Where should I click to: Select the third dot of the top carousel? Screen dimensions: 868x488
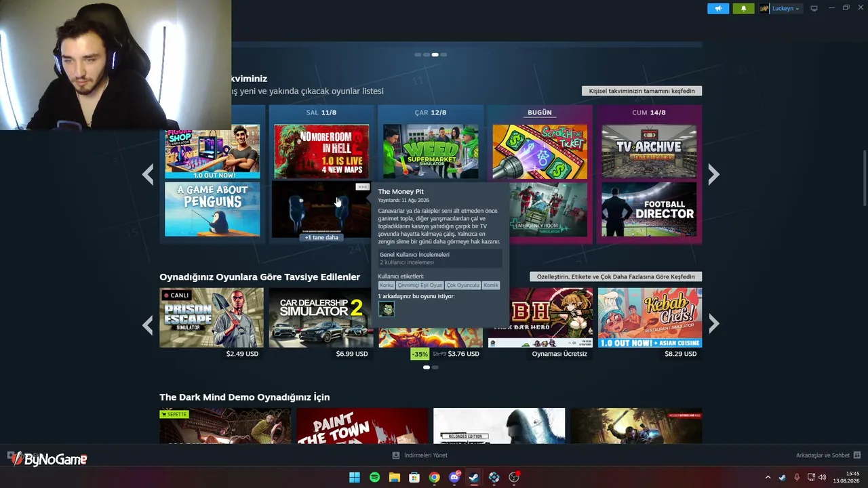click(x=435, y=54)
